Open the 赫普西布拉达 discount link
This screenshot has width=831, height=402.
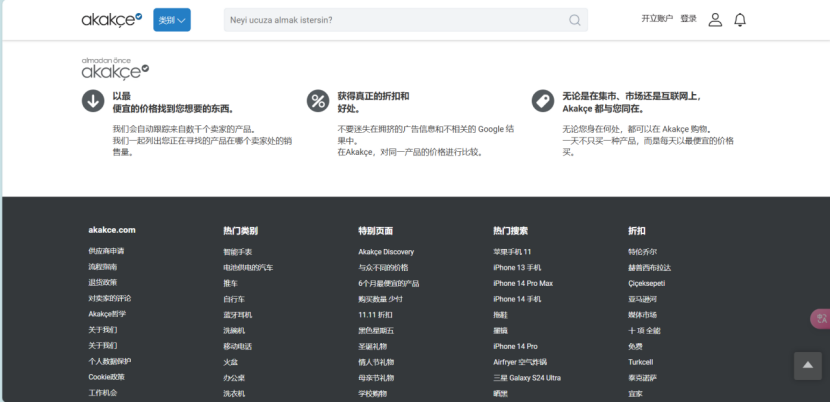pyautogui.click(x=649, y=268)
